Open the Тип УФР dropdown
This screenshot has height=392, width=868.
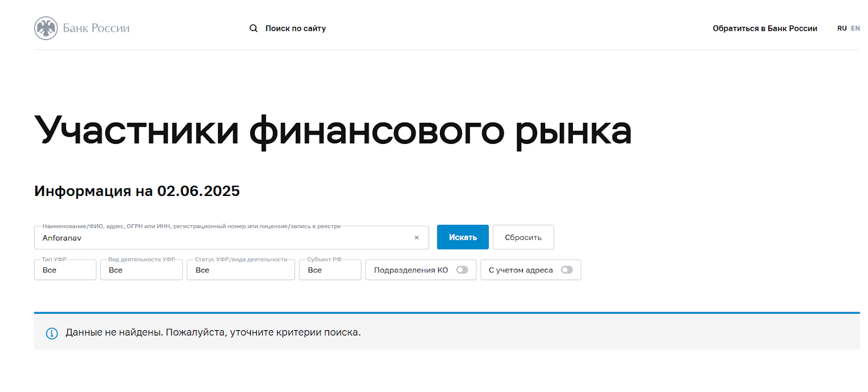(x=65, y=270)
